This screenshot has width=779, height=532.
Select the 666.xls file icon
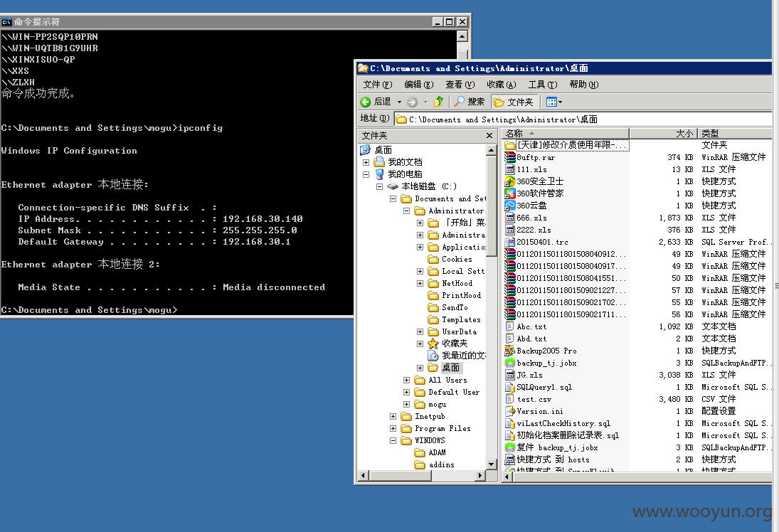coord(509,218)
